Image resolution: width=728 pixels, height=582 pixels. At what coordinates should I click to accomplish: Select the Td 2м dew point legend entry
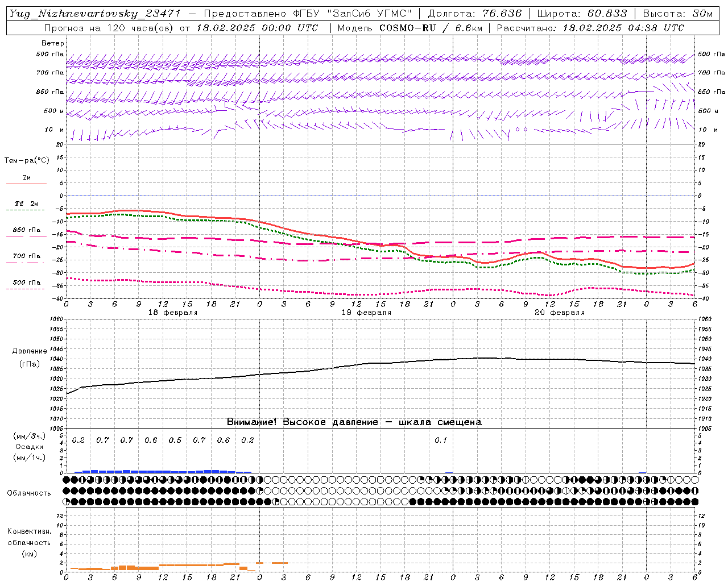coord(27,203)
